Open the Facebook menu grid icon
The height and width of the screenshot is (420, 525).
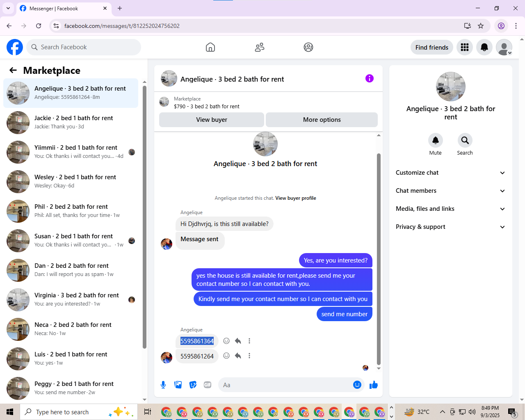465,47
